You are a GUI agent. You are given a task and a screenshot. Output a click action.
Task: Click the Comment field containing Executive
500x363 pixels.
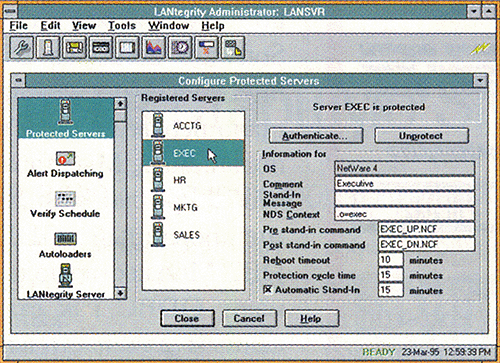[x=404, y=183]
